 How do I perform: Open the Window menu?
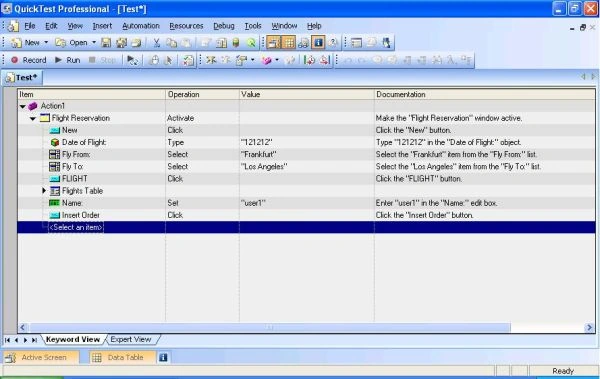(284, 26)
